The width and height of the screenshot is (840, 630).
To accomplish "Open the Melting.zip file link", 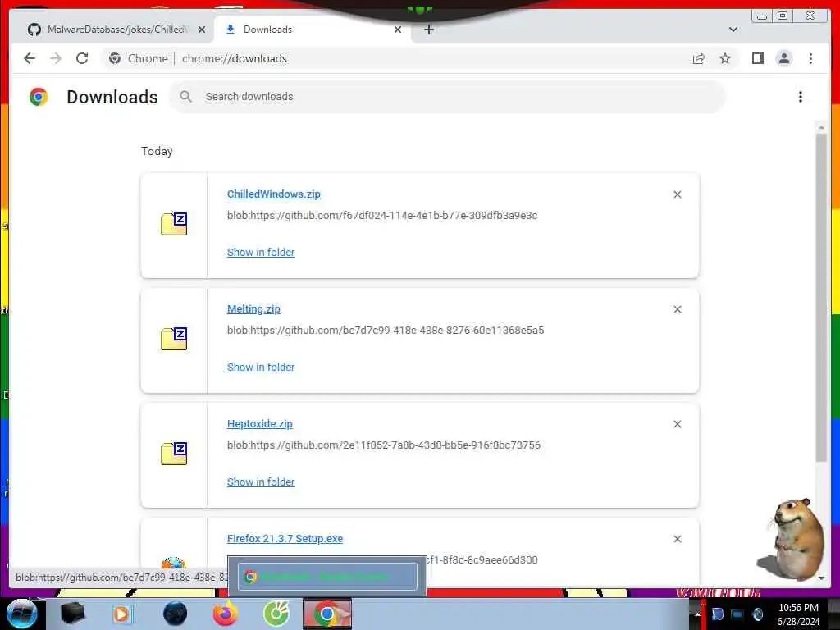I will (253, 308).
